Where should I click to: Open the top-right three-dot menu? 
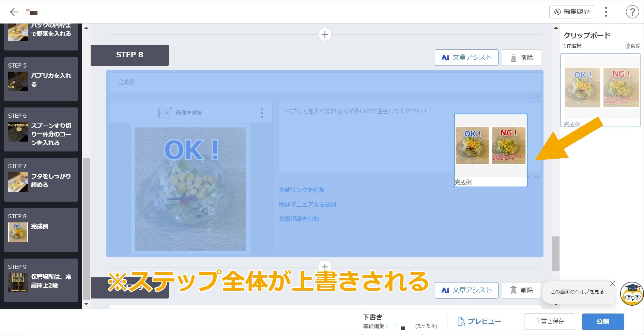point(606,12)
